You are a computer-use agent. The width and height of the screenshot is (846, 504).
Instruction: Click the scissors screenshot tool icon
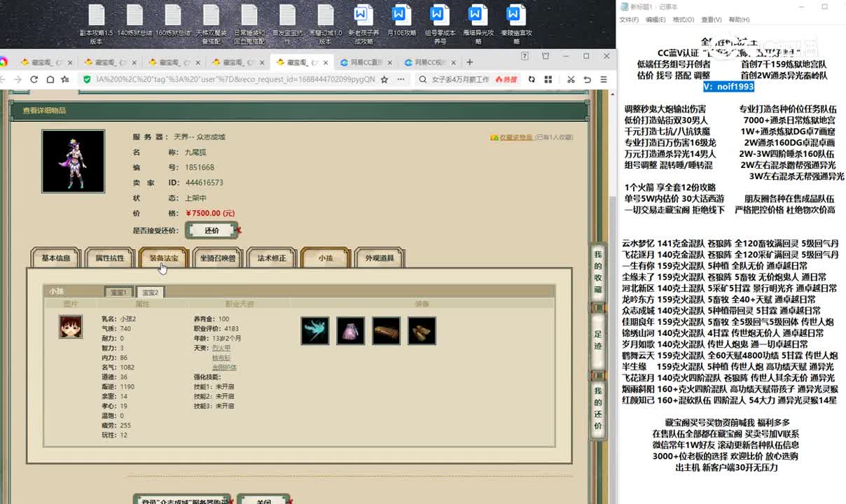(571, 80)
